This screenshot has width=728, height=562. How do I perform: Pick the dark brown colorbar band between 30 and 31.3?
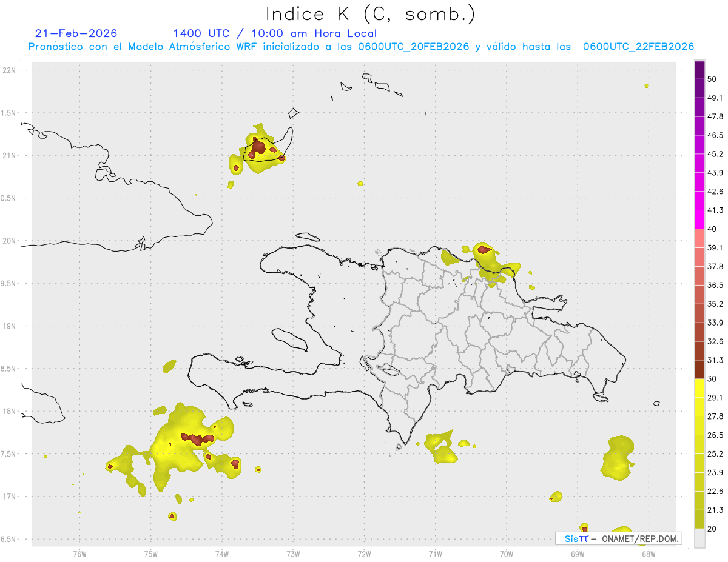pos(699,369)
